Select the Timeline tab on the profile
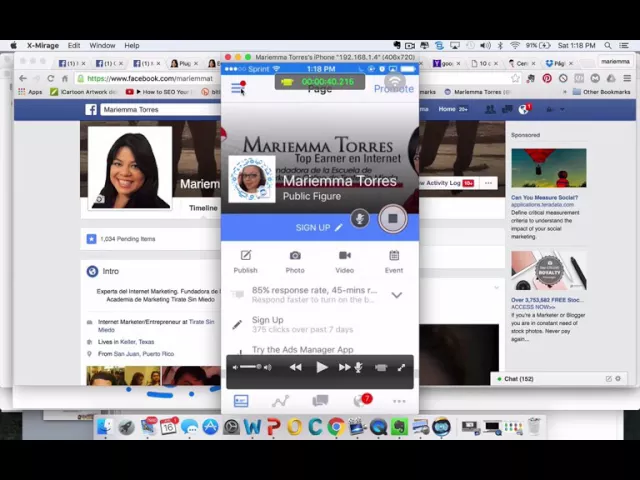 tap(203, 208)
